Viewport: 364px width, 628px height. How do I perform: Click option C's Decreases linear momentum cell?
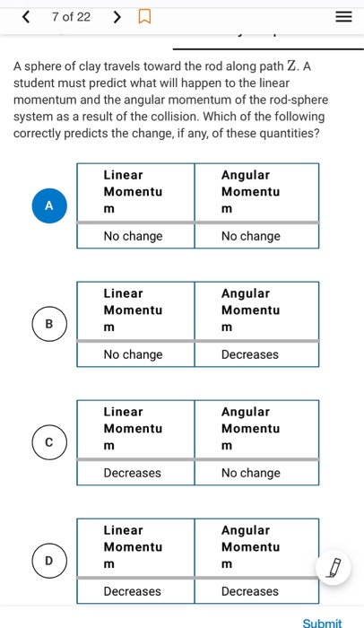point(135,473)
